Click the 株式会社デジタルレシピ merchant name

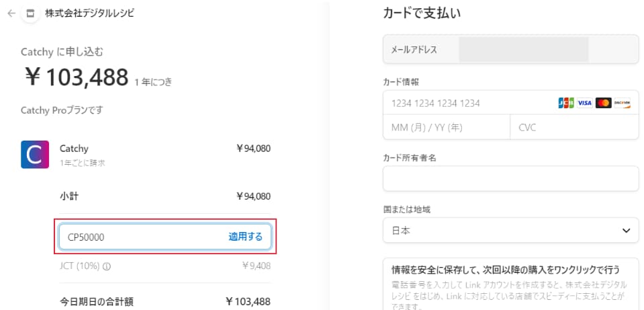click(x=89, y=13)
